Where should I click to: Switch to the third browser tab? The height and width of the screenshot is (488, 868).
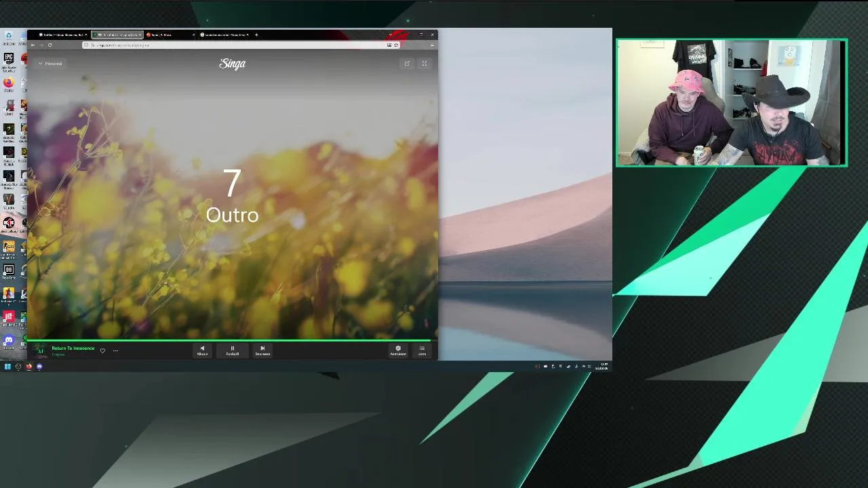(x=170, y=35)
